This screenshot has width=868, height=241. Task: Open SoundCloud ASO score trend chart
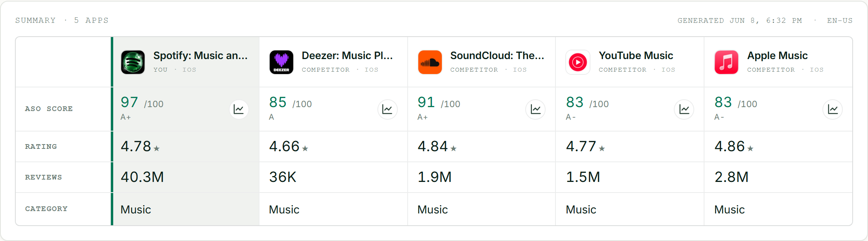[535, 109]
